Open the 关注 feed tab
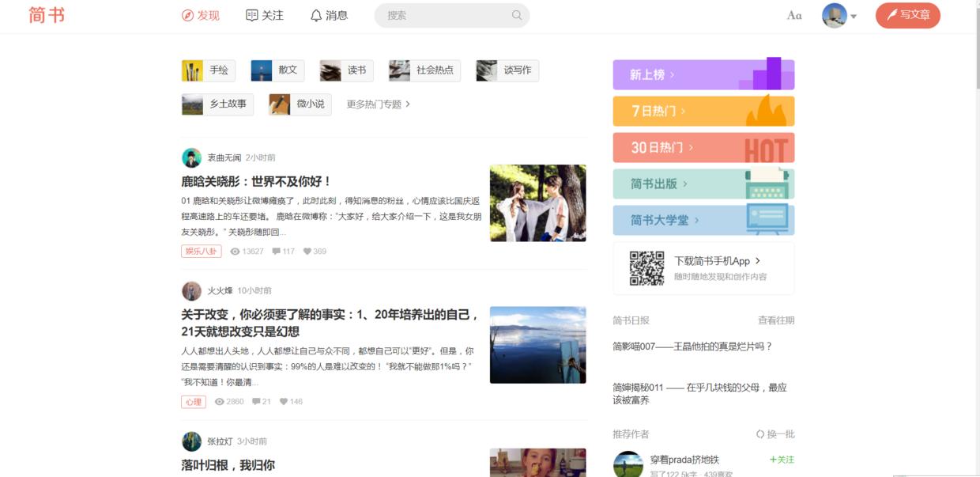This screenshot has height=477, width=980. [x=264, y=14]
